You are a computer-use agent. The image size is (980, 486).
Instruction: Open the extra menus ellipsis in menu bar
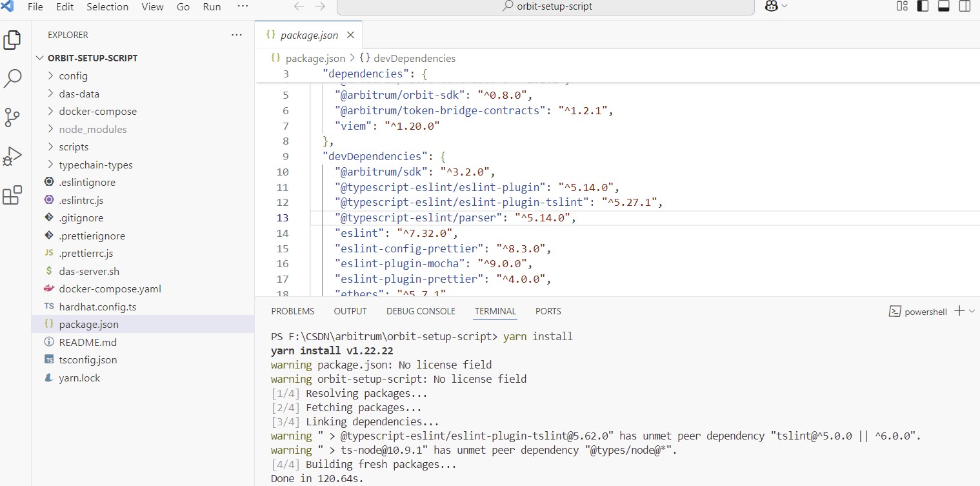click(243, 6)
